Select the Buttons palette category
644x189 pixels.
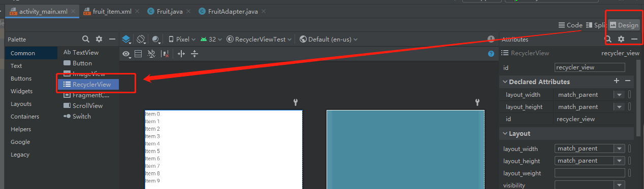point(31,79)
